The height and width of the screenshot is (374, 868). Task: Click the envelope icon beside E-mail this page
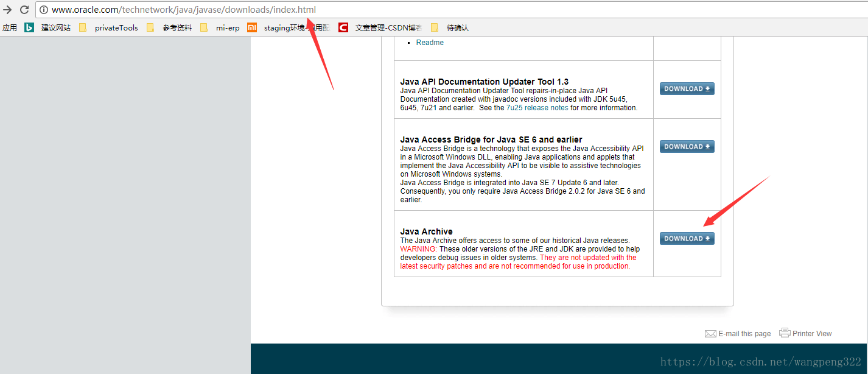[710, 334]
